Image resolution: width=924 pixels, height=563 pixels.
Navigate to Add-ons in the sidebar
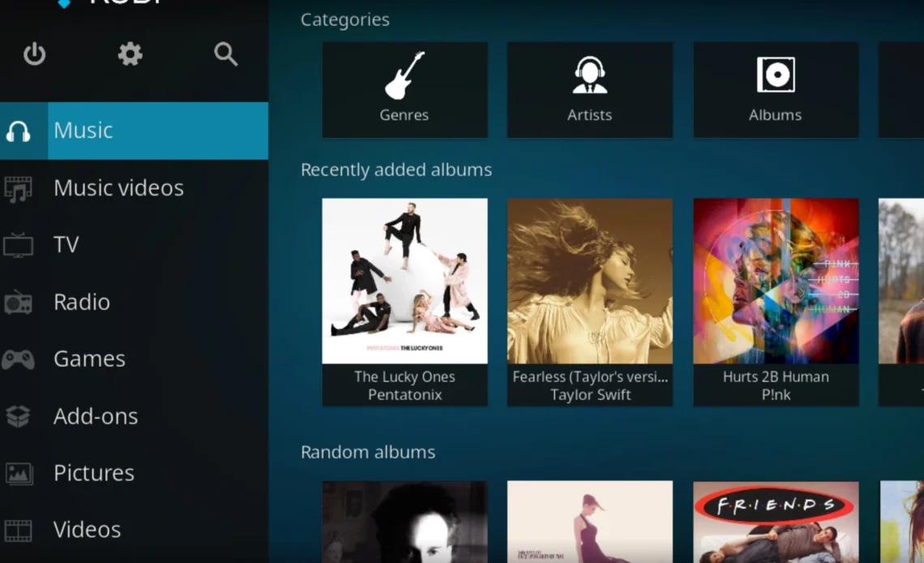point(134,416)
